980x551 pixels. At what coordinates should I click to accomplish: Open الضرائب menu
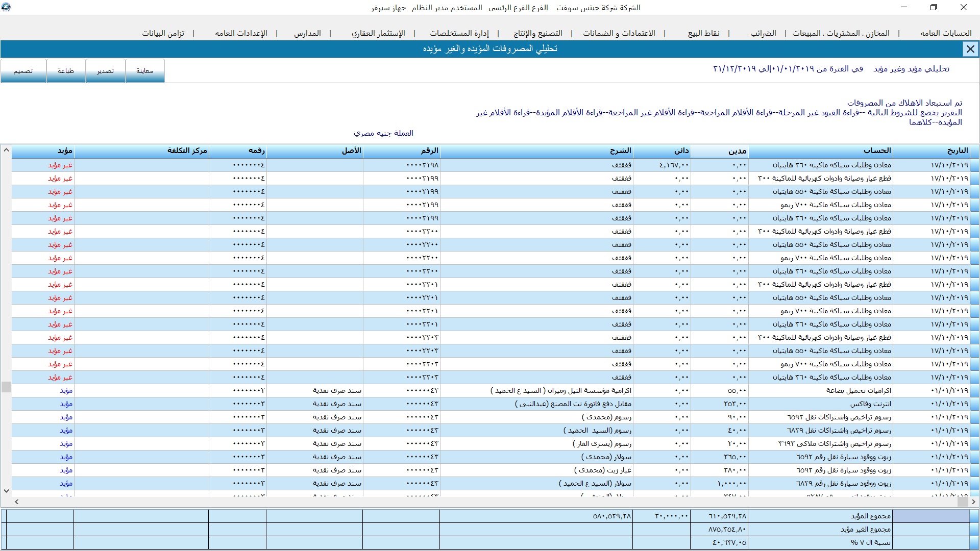coord(763,33)
